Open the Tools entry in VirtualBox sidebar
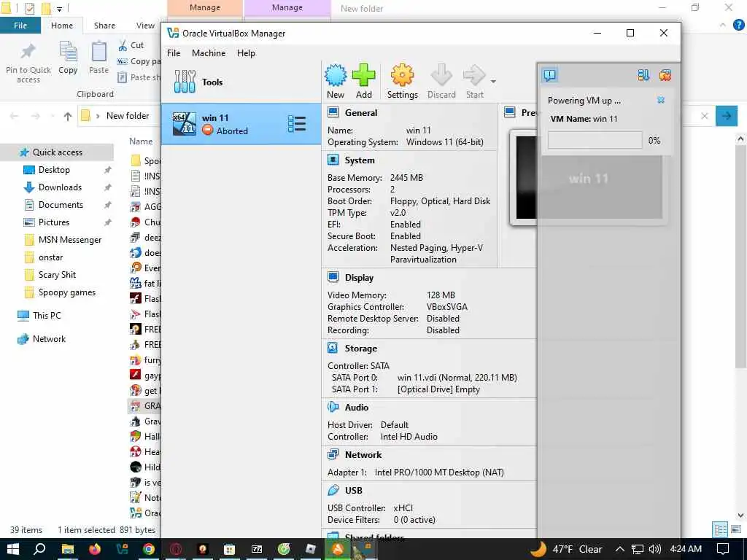The width and height of the screenshot is (747, 560). (x=241, y=82)
